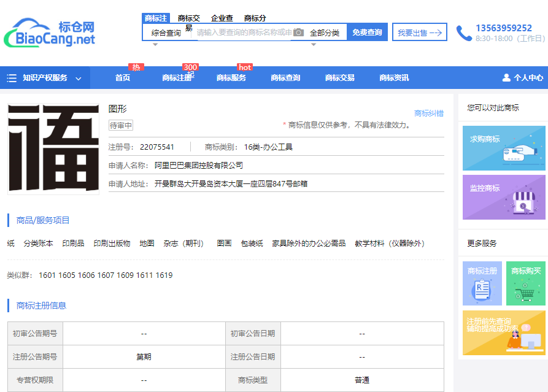Viewport: 548px width, 392px height.
Task: Click similar group code 1619
Action: [x=164, y=275]
